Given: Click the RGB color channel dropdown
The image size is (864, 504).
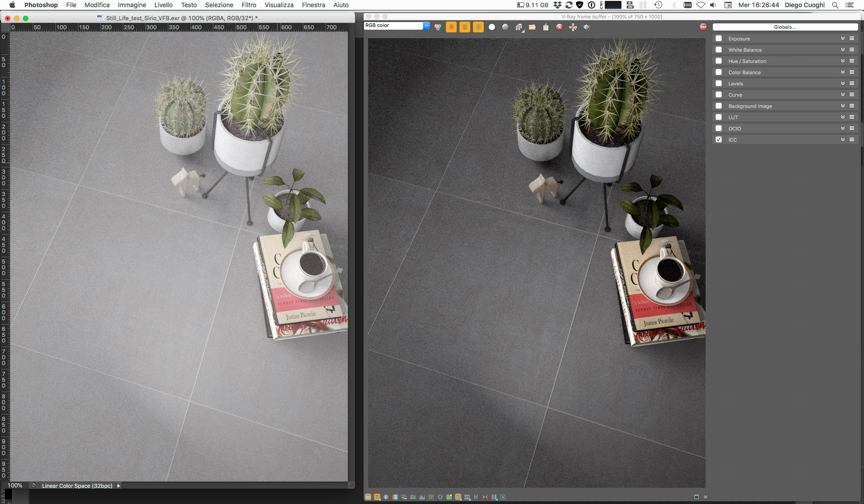Looking at the screenshot, I should tap(396, 25).
